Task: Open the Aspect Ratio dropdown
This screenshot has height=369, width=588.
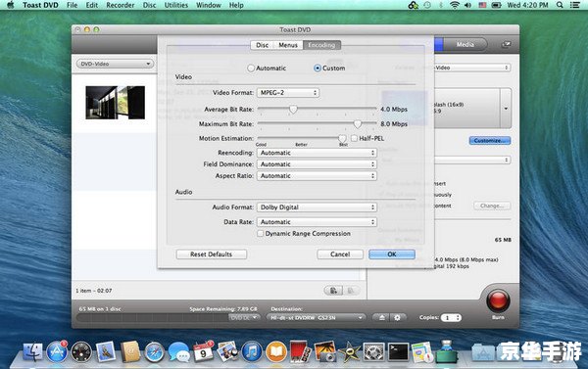Action: point(317,176)
